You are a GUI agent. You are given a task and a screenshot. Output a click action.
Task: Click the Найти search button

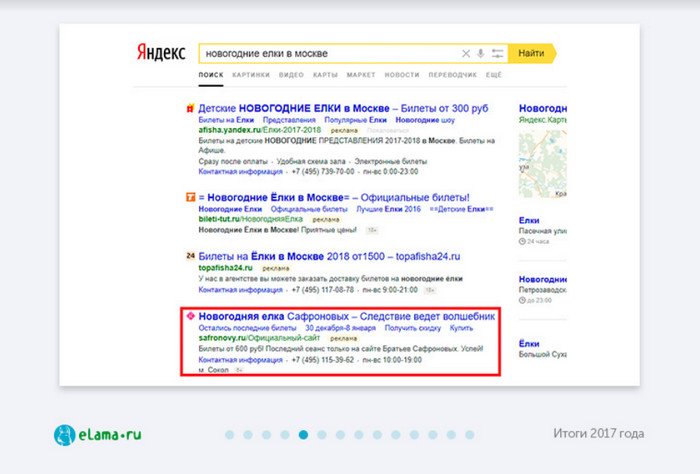pos(532,53)
